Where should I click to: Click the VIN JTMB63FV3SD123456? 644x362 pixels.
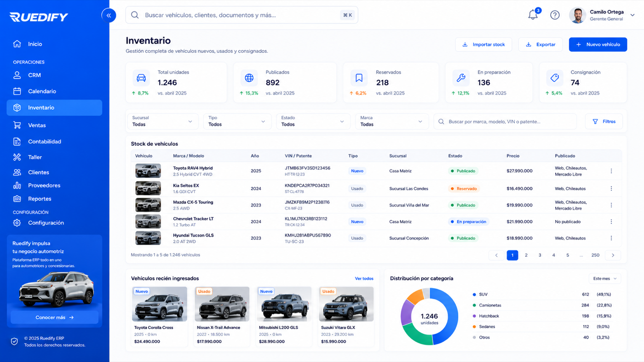(x=307, y=168)
